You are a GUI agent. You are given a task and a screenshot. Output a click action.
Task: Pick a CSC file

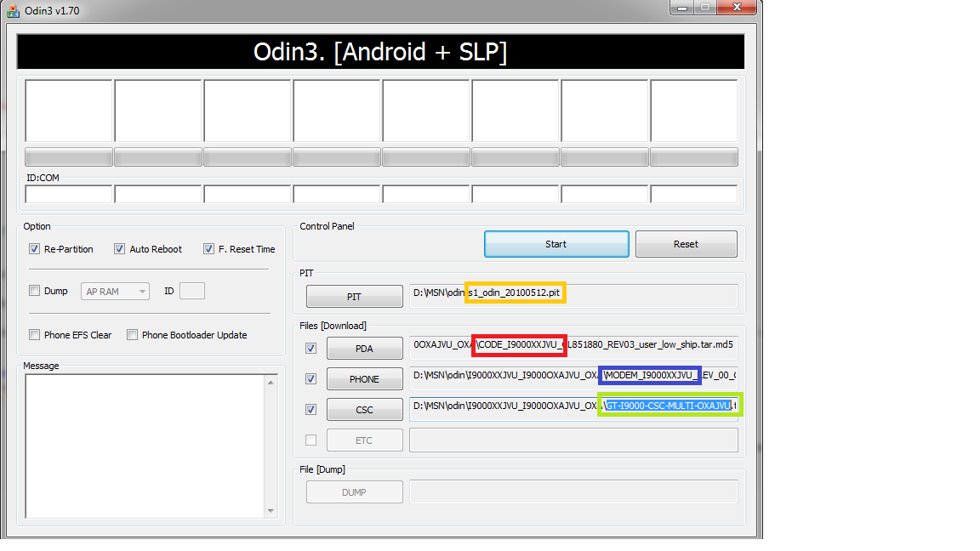pyautogui.click(x=364, y=409)
